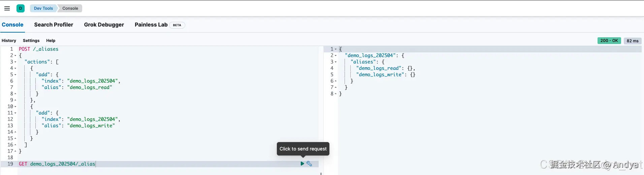Open the Dev Tools breadcrumb
Viewport: 644px width, 175px height.
click(43, 8)
